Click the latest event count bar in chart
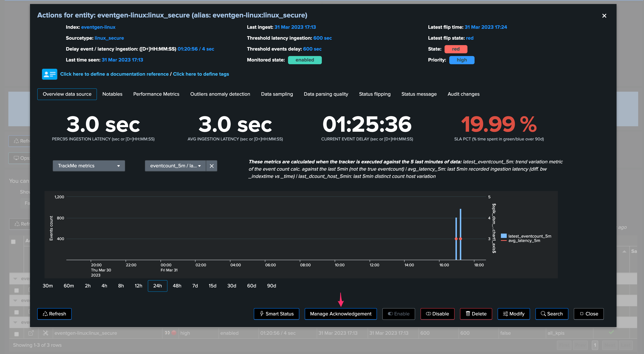644x354 pixels. click(x=460, y=234)
